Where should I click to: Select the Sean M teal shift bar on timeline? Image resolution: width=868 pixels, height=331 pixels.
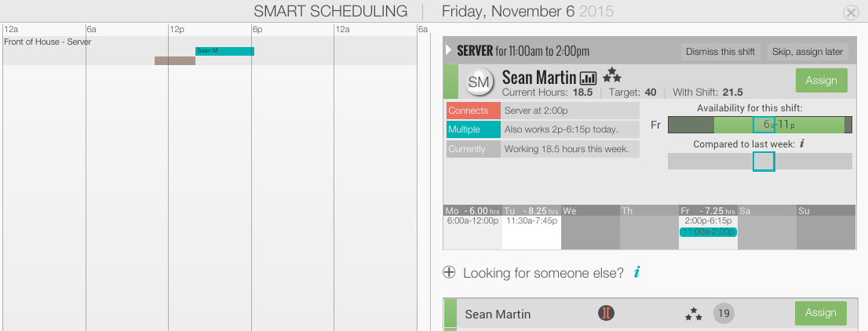(224, 51)
